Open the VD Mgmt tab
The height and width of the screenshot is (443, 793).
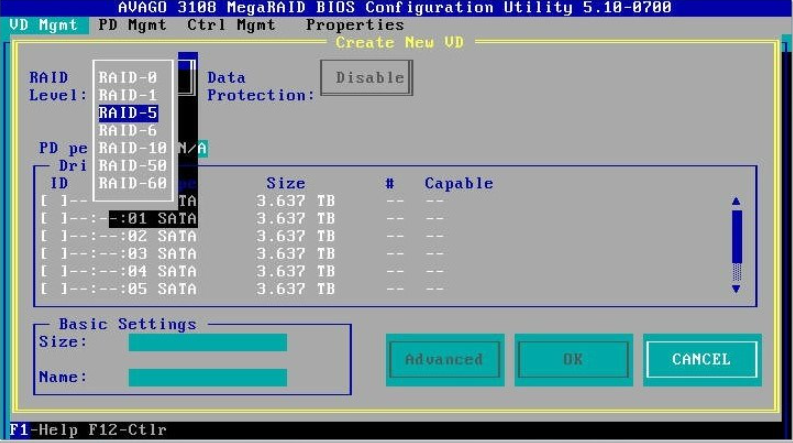44,25
